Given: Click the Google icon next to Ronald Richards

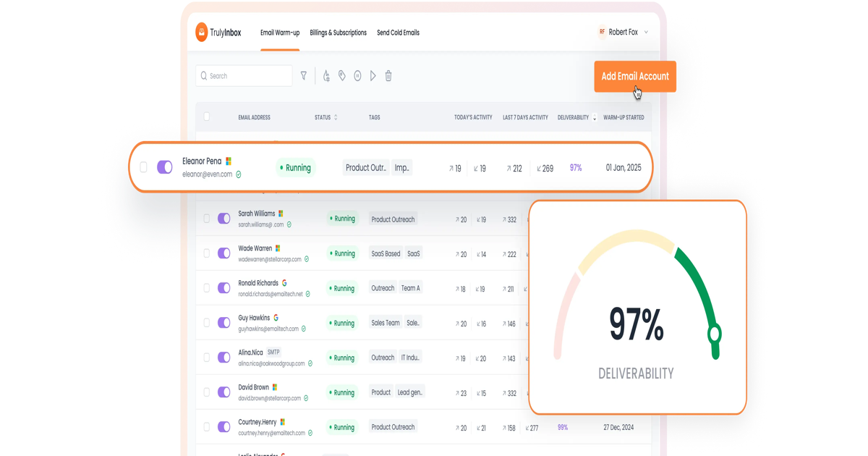Looking at the screenshot, I should click(284, 283).
